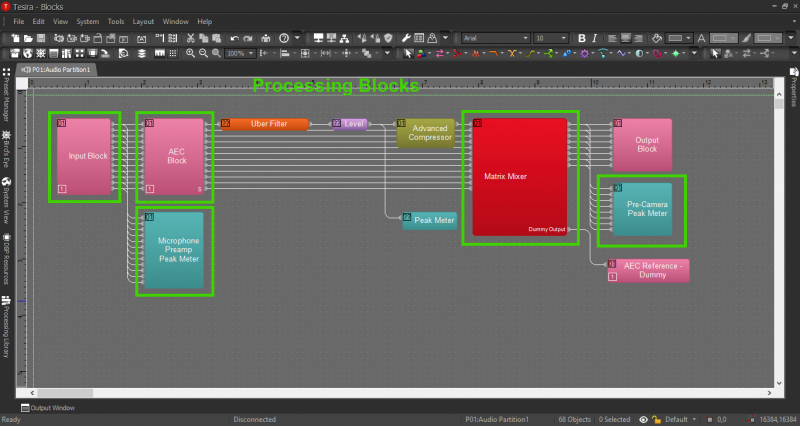This screenshot has width=800, height=426.
Task: Select the Pre-Camera Peak Meter block
Action: pyautogui.click(x=642, y=209)
